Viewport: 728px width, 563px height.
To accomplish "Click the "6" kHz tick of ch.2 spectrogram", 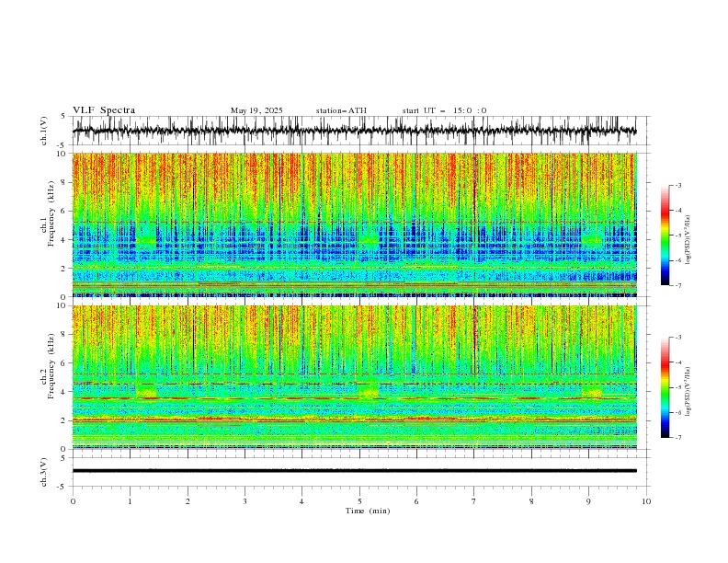I will 64,362.
